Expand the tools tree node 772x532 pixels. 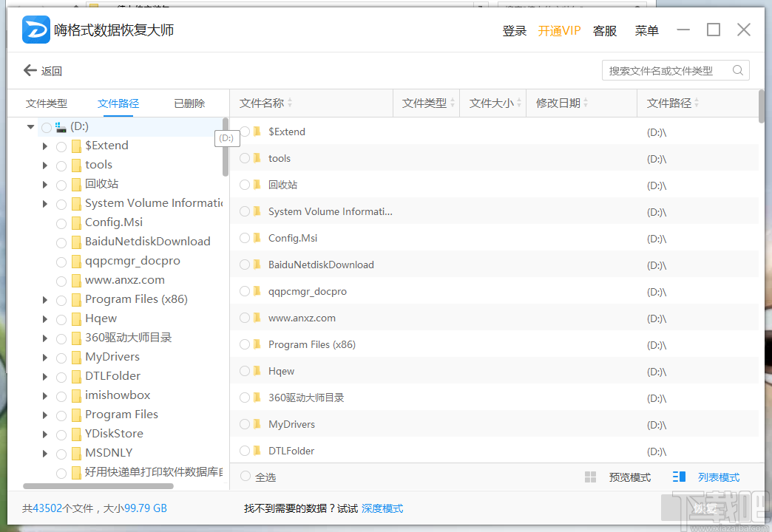click(45, 166)
